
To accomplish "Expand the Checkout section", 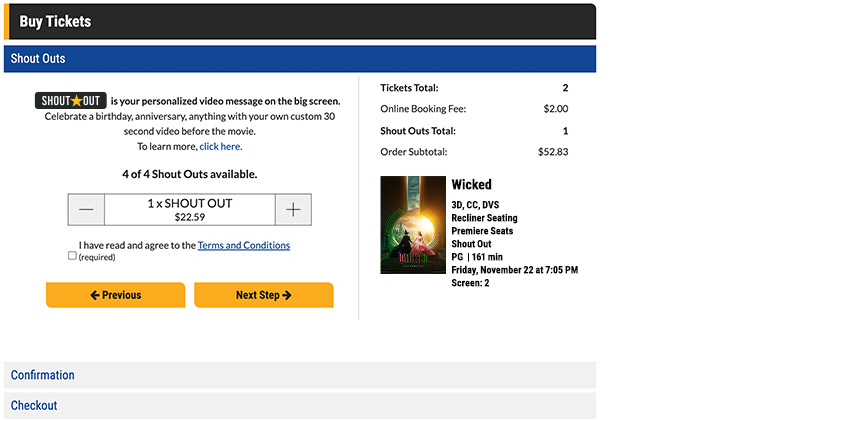I will [300, 405].
